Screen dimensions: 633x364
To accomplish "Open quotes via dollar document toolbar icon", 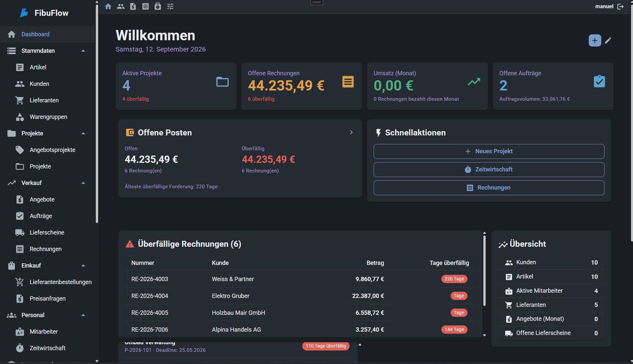I will 133,6.
